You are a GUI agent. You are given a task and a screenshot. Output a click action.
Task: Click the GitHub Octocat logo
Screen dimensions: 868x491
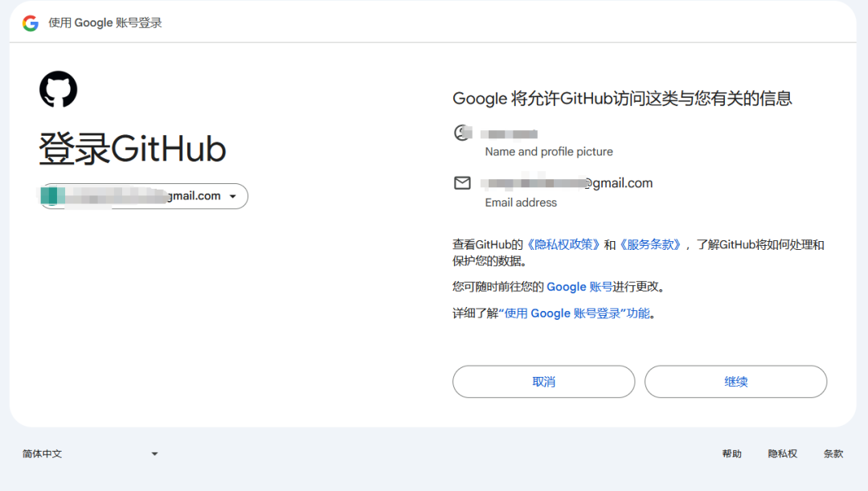[x=58, y=89]
